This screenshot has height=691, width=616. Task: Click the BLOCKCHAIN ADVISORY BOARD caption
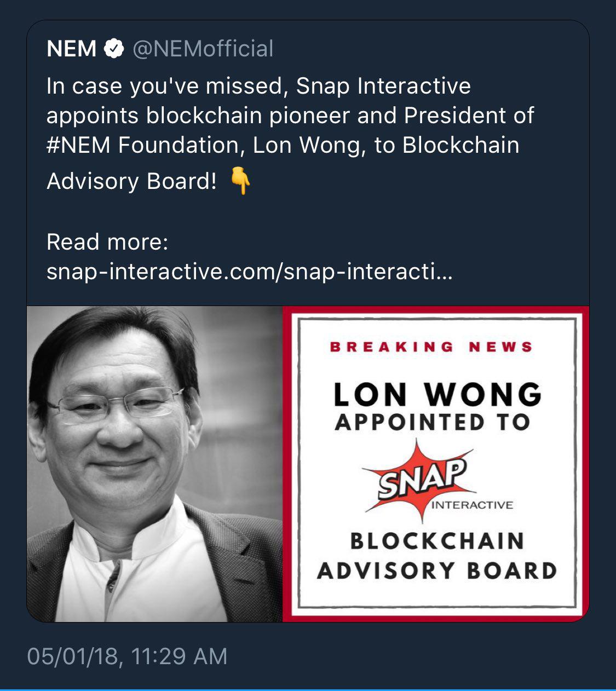click(437, 555)
